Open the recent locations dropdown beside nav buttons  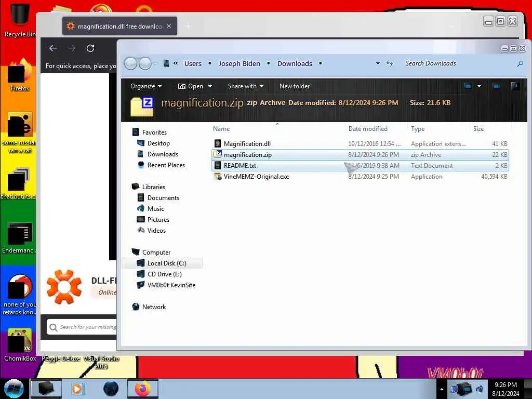click(155, 63)
